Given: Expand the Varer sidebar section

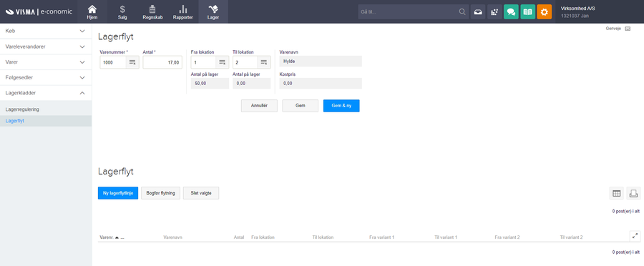Looking at the screenshot, I should [46, 62].
